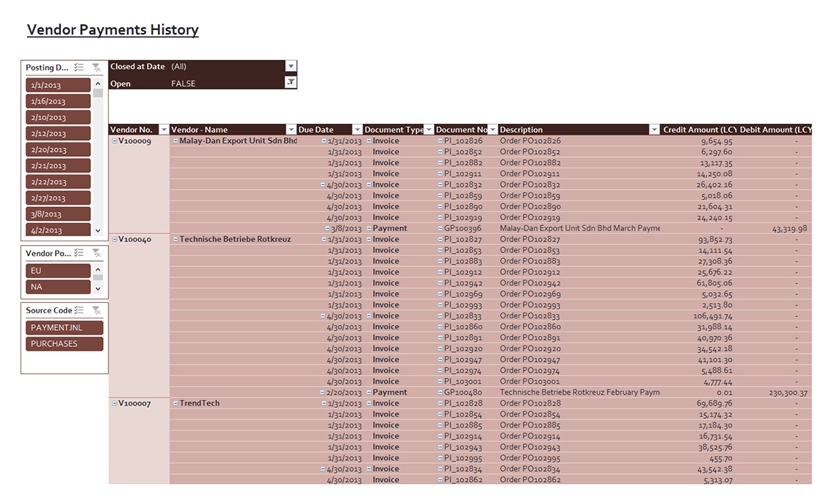
Task: Collapse vendor V100007 group
Action: [115, 403]
